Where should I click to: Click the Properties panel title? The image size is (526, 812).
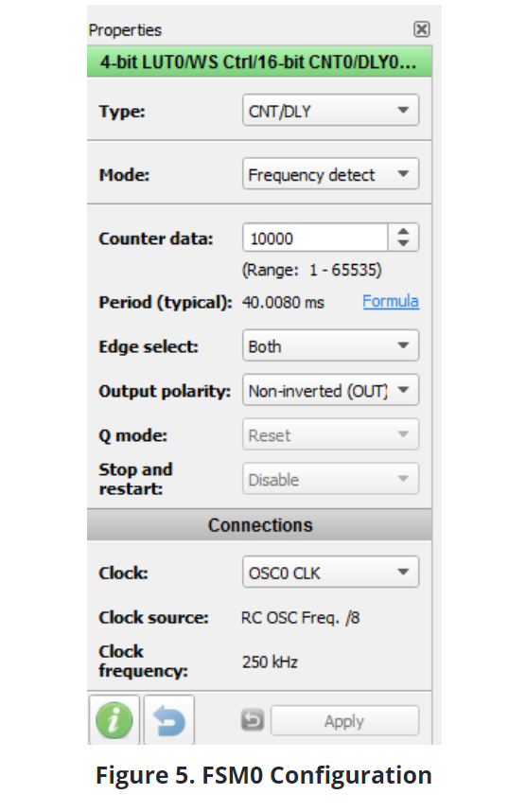(x=125, y=30)
